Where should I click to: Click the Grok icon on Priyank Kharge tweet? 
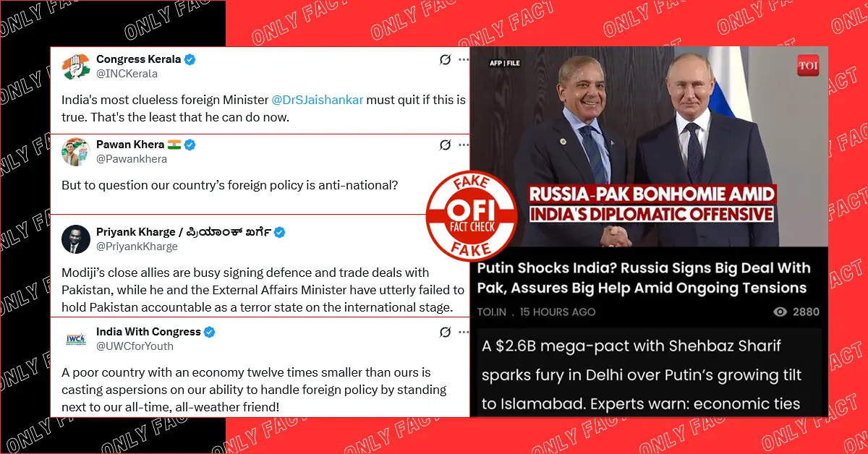(446, 232)
